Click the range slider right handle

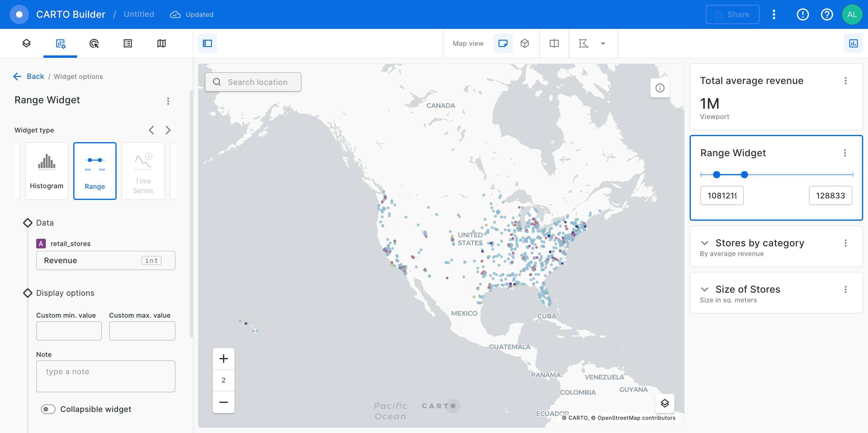coord(744,174)
